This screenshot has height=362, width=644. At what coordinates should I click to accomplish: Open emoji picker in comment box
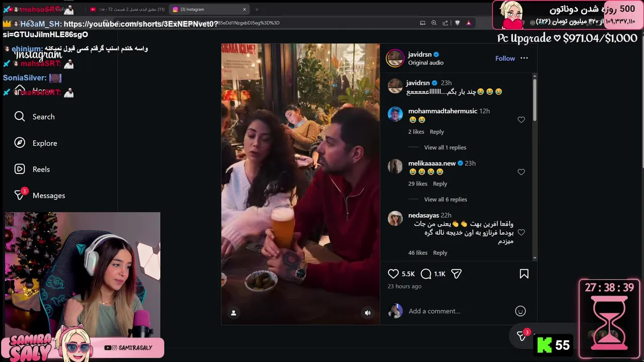click(520, 311)
